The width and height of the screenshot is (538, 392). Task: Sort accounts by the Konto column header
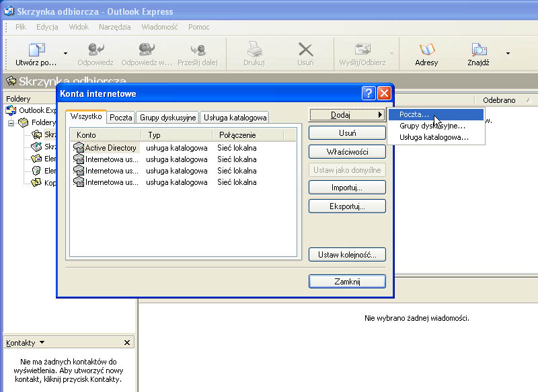(x=106, y=135)
